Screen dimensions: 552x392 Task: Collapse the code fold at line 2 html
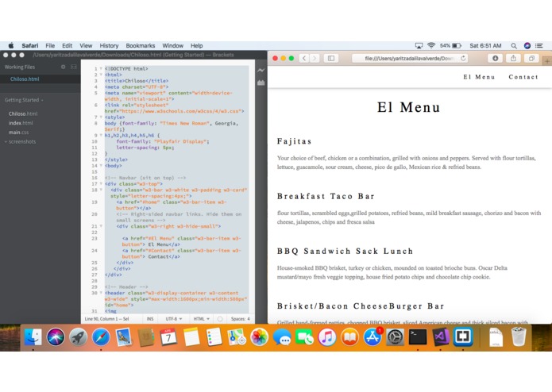coord(101,75)
